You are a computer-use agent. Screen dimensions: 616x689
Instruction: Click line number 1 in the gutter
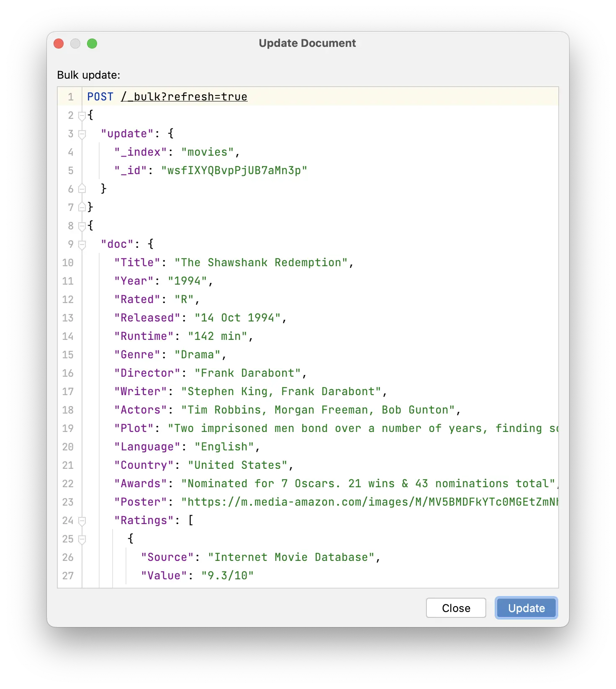point(71,97)
